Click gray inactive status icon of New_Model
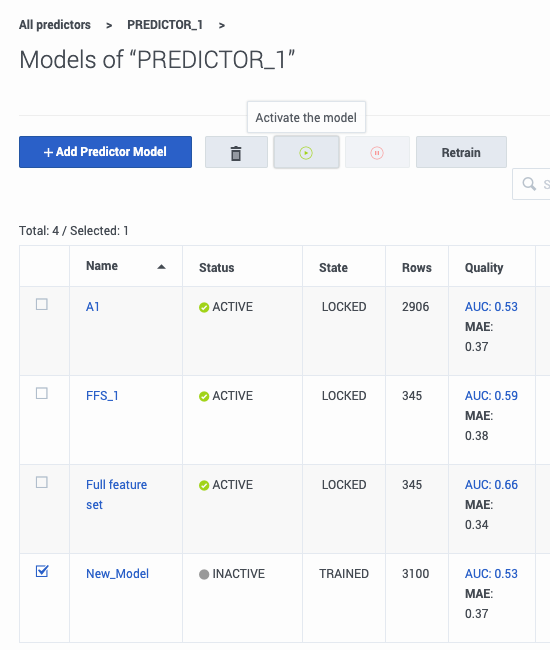Image resolution: width=550 pixels, height=650 pixels. point(204,574)
